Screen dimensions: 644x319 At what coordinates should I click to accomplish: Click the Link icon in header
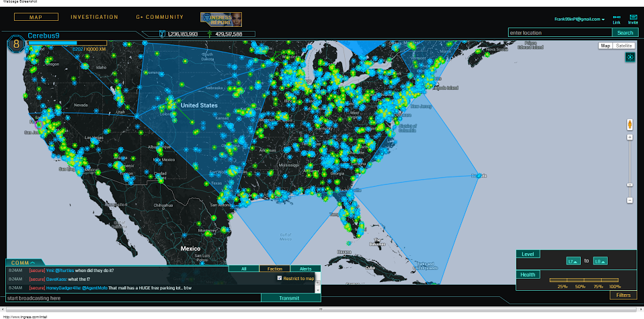click(x=616, y=17)
